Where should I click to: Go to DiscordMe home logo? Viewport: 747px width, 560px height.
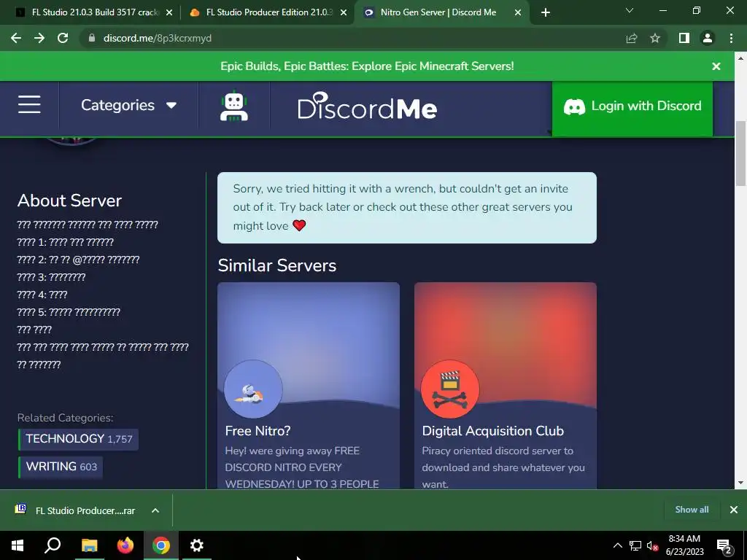coord(367,106)
